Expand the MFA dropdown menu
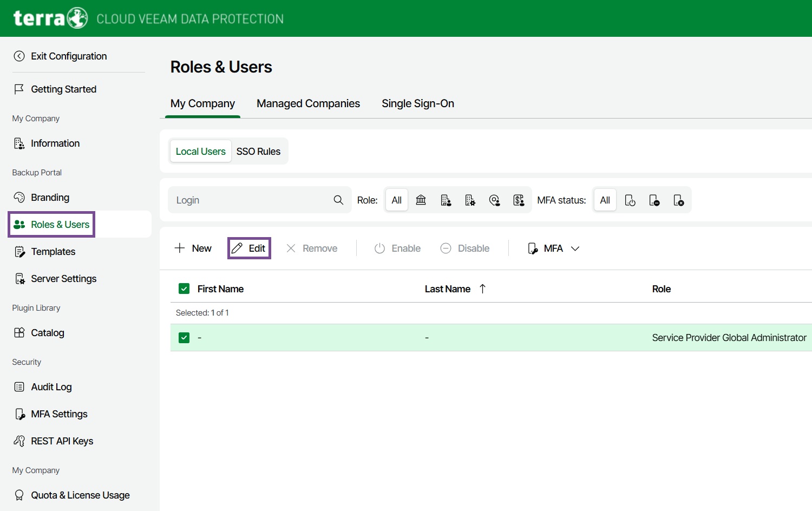Screen dimensions: 812x511 click(x=554, y=248)
